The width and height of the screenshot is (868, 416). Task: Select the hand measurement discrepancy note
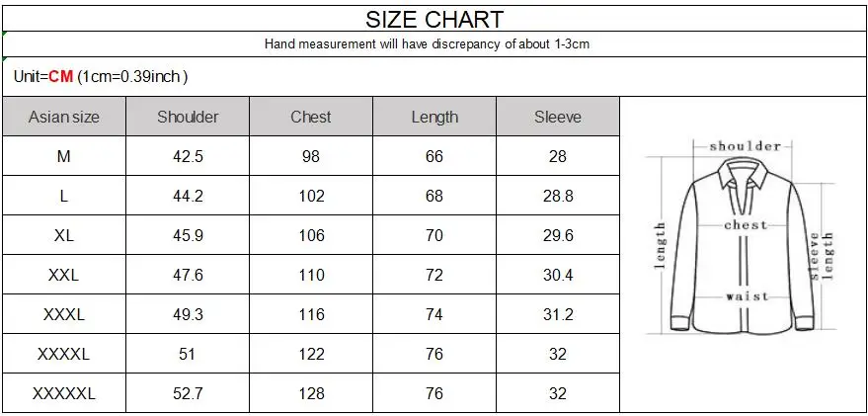click(427, 43)
